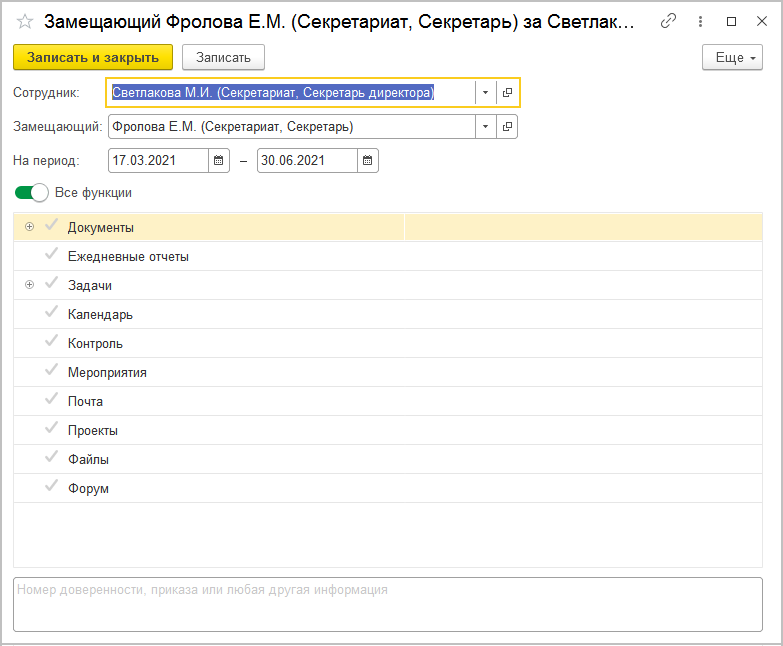
Task: Copy a link using the chain icon
Action: coord(668,21)
